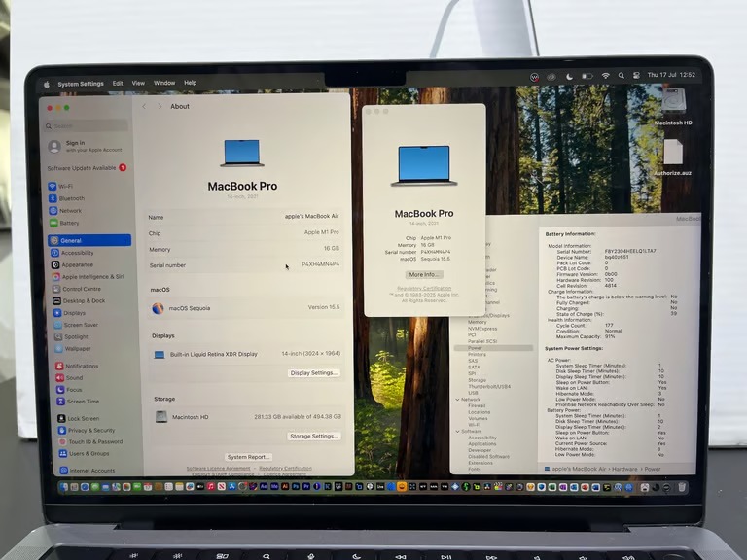
Task: Open the Apple menu
Action: pos(47,84)
